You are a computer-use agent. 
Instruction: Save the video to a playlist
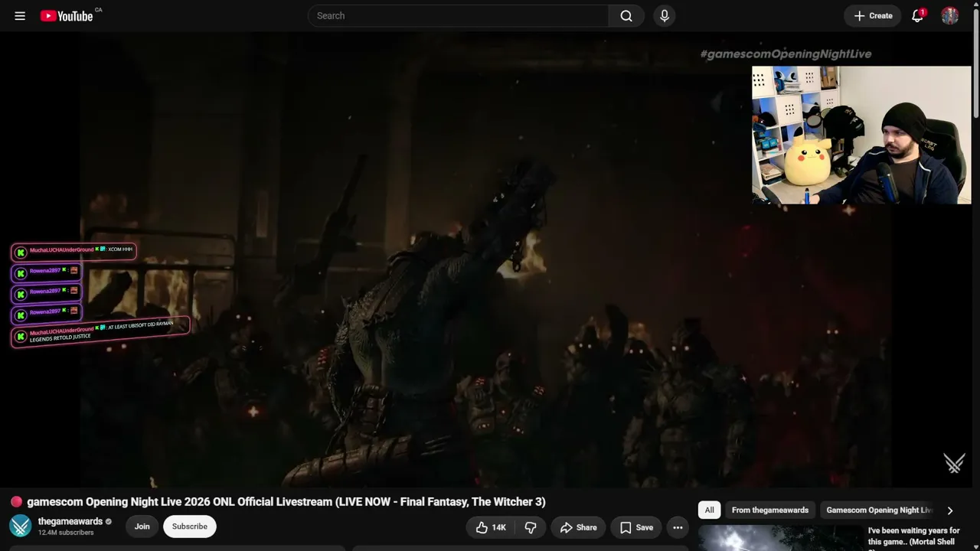(x=636, y=527)
